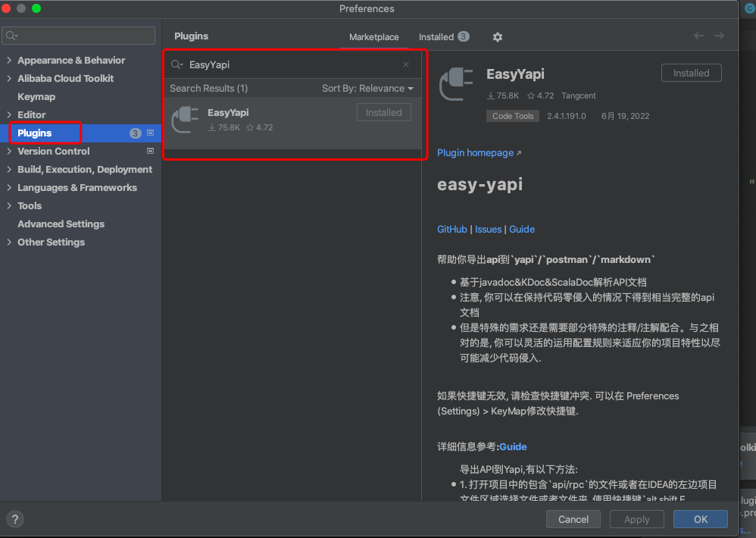
Task: Open the Guide link next to Issues
Action: pyautogui.click(x=522, y=229)
